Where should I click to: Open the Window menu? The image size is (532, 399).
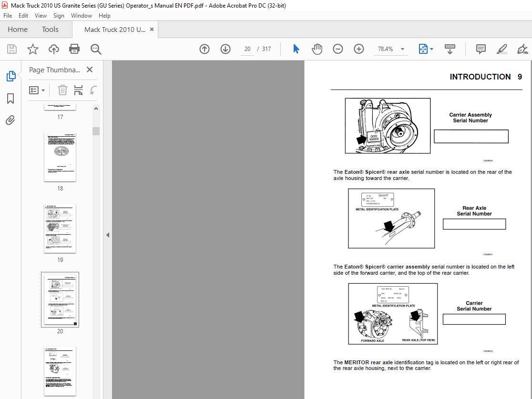pos(82,16)
